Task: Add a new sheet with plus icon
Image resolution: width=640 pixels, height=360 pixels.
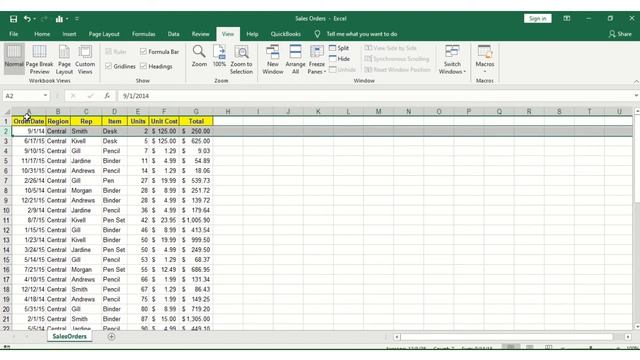Action: pos(111,337)
